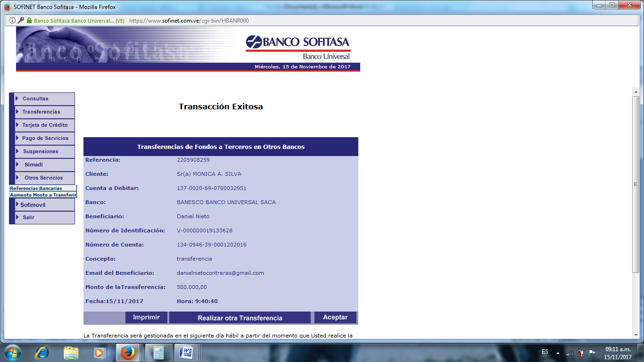Launch Windows Media Player from taskbar

click(x=99, y=353)
